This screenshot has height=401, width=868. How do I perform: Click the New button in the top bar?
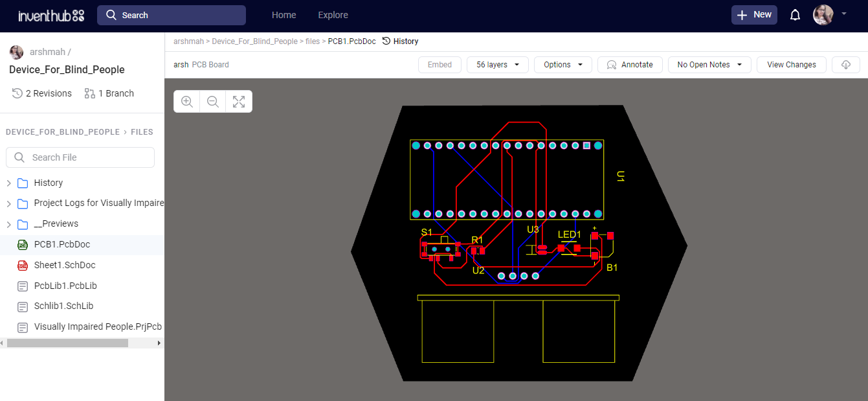click(x=753, y=14)
